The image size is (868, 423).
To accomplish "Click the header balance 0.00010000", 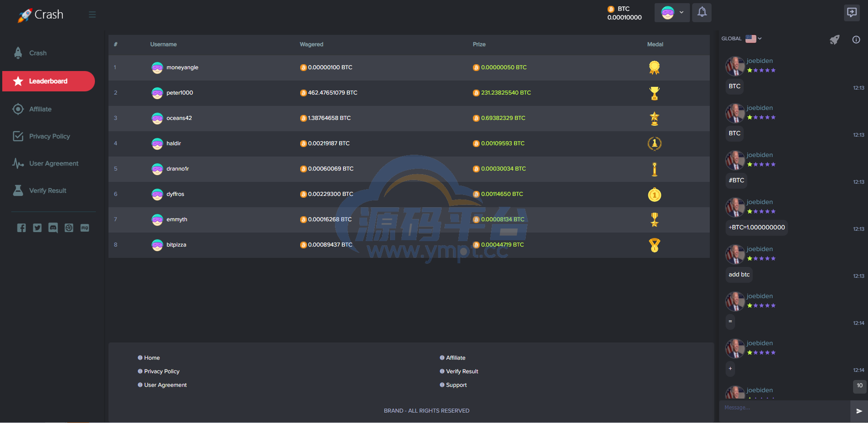I will [624, 18].
